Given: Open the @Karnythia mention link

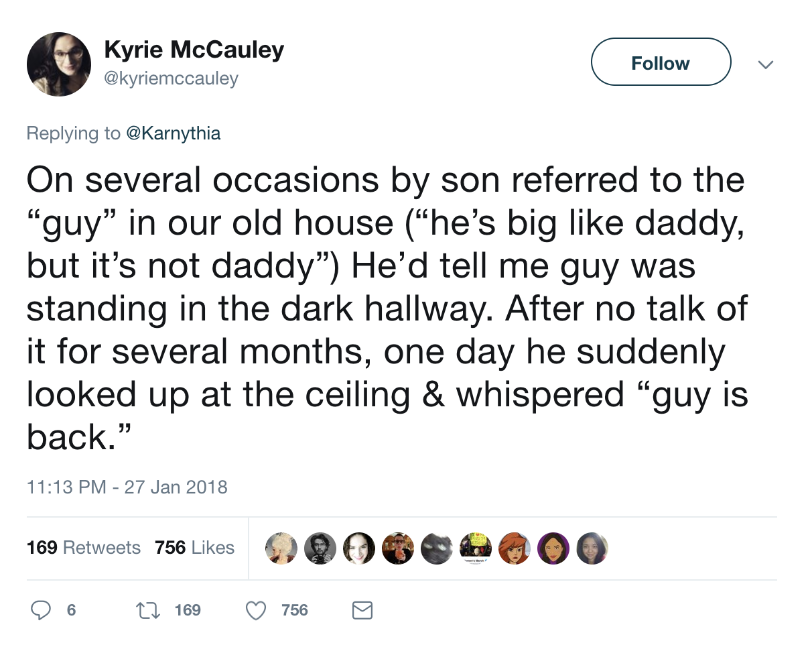Looking at the screenshot, I should pos(172,133).
